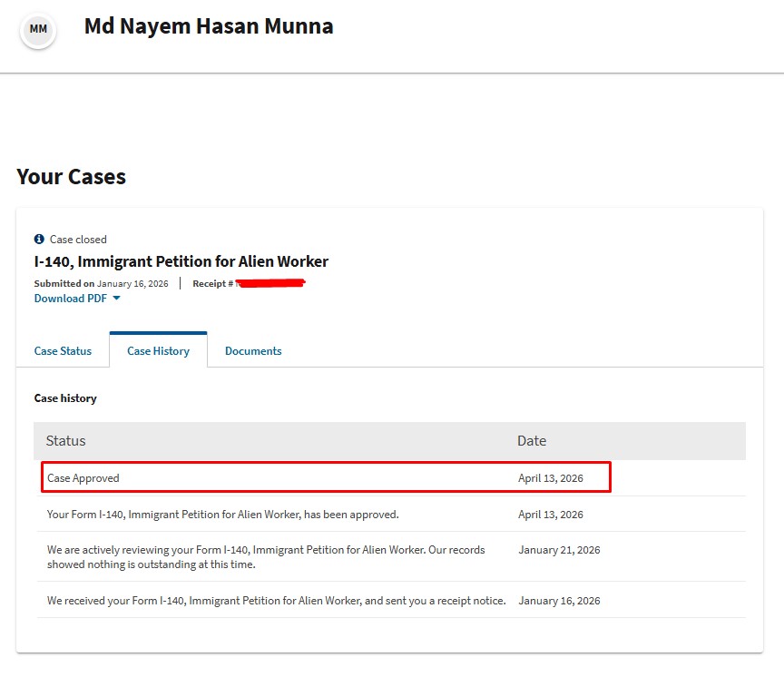
Task: Click the I-140 Immigrant Petition case title
Action: point(181,261)
